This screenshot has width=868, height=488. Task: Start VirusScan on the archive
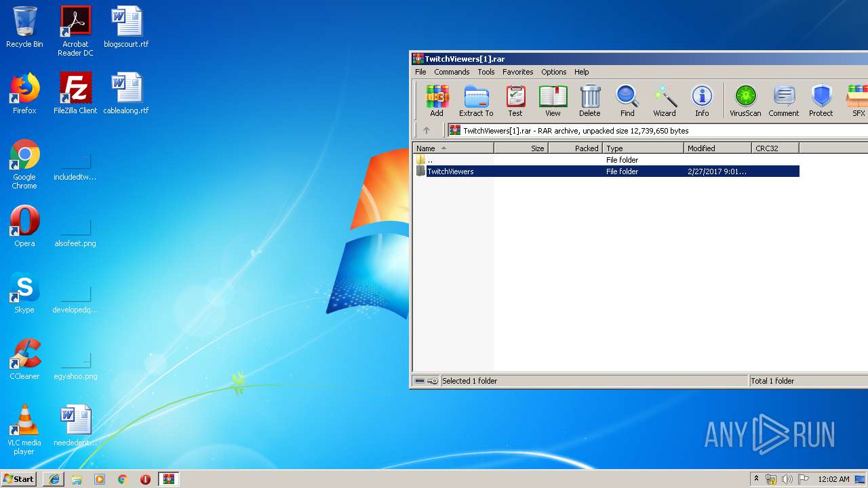tap(745, 100)
